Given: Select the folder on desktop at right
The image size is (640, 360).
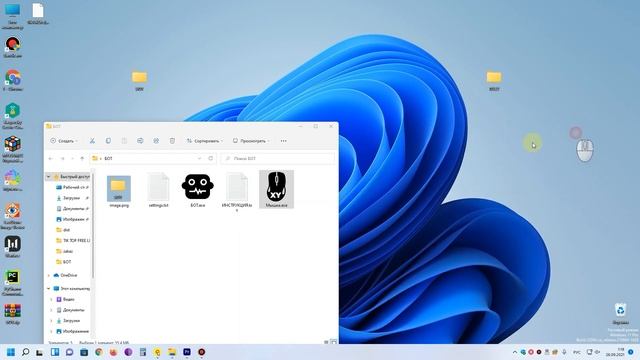Looking at the screenshot, I should pyautogui.click(x=494, y=80).
